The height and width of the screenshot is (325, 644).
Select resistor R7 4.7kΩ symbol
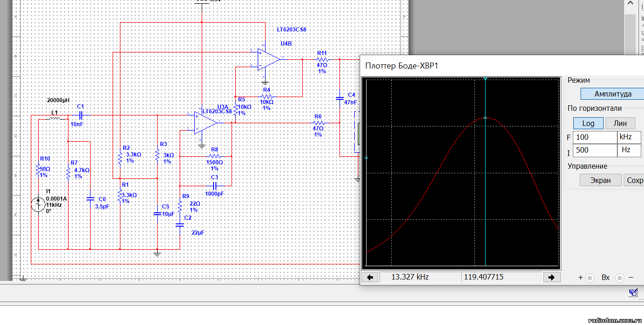pyautogui.click(x=68, y=174)
